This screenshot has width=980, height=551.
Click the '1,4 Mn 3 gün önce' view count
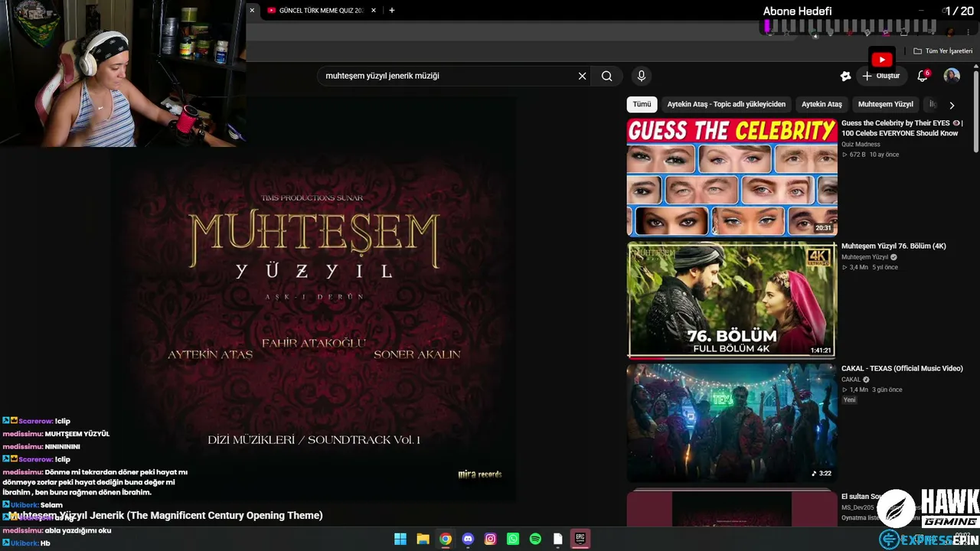(x=872, y=390)
